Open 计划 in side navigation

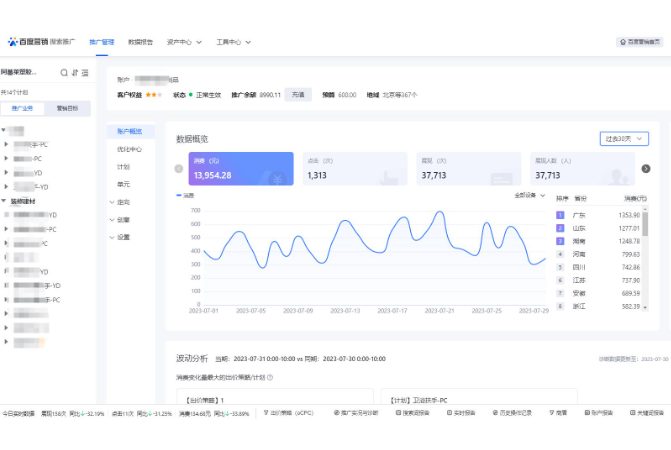click(x=123, y=167)
